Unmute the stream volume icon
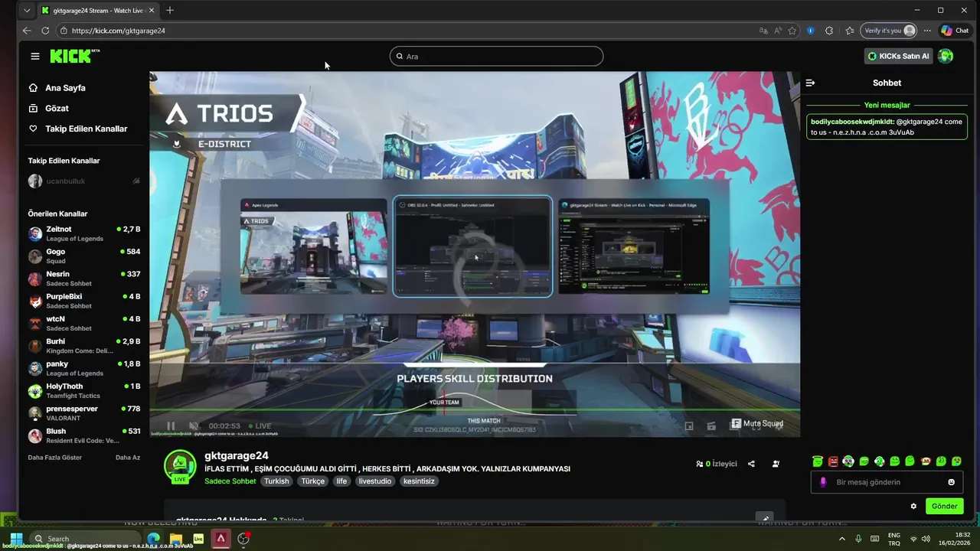Viewport: 980px width, 551px height. (194, 425)
